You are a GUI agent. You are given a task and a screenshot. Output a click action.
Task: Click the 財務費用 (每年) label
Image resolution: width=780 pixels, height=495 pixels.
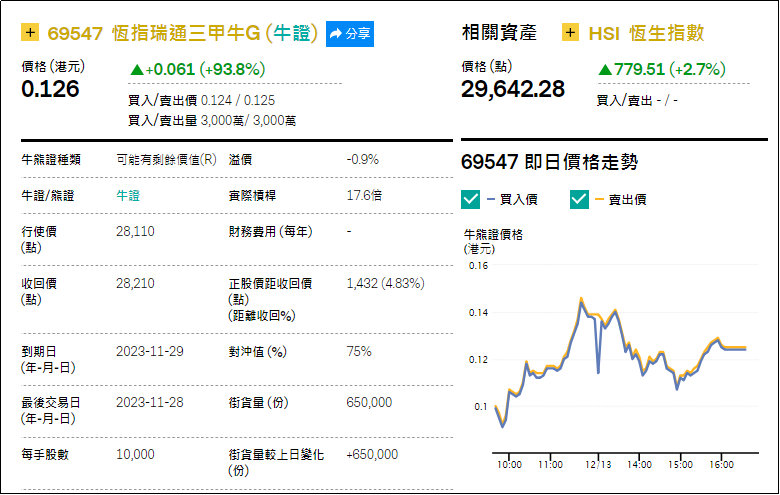271,231
